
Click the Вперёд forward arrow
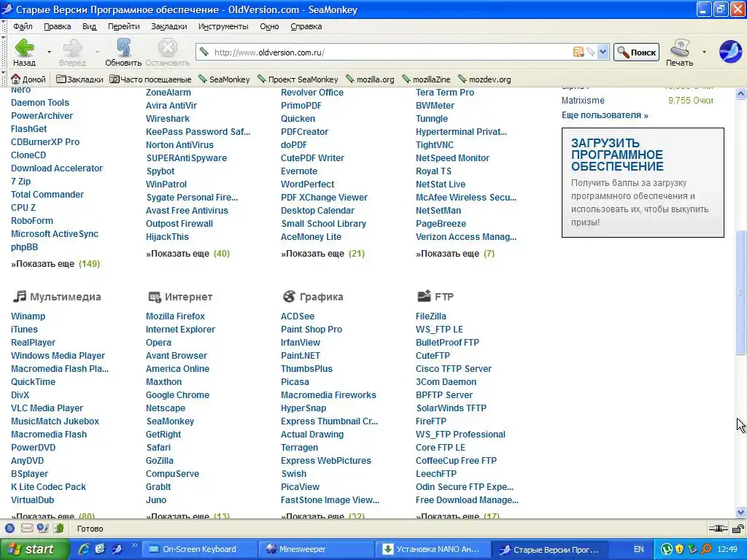[72, 52]
